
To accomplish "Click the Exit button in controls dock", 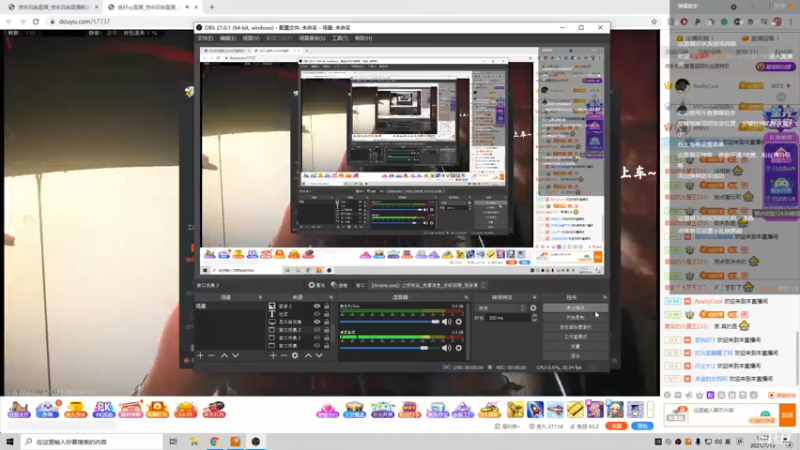I will pyautogui.click(x=575, y=356).
